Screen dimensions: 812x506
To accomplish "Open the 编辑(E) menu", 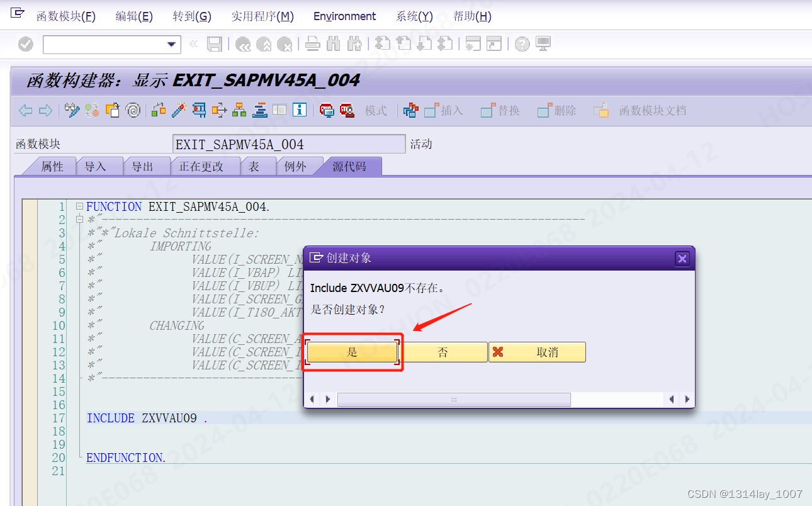I will tap(134, 16).
